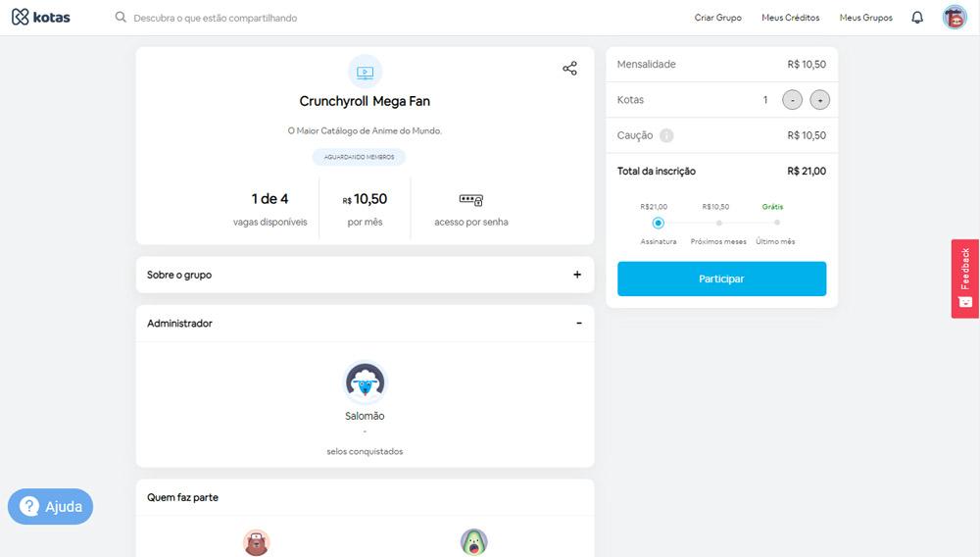The width and height of the screenshot is (980, 557).
Task: Open administrator Salomão's avatar
Action: coord(365,382)
